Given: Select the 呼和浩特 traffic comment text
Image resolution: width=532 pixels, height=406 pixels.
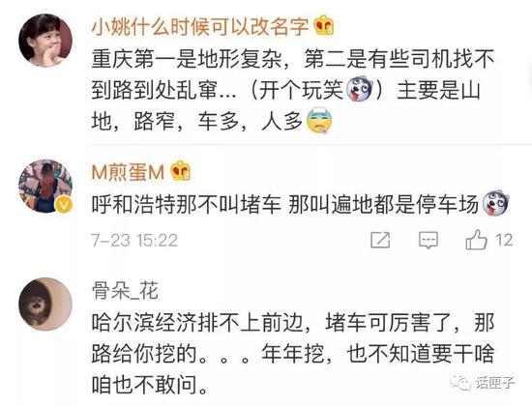Looking at the screenshot, I should tap(285, 204).
